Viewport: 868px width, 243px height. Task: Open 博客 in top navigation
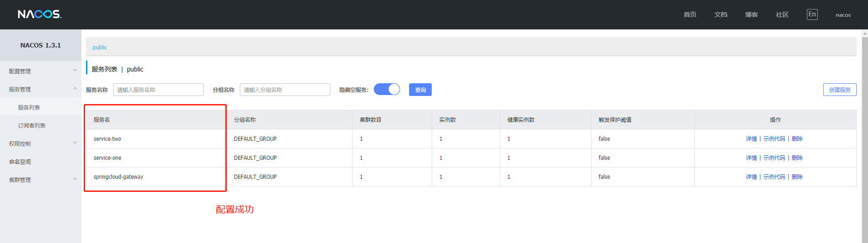(x=752, y=14)
